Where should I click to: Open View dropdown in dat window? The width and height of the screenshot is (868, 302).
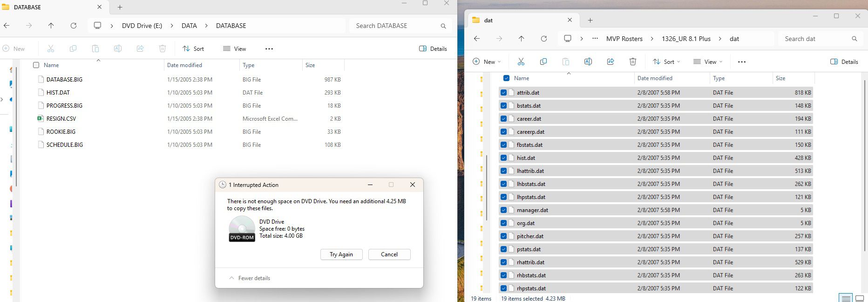click(708, 62)
